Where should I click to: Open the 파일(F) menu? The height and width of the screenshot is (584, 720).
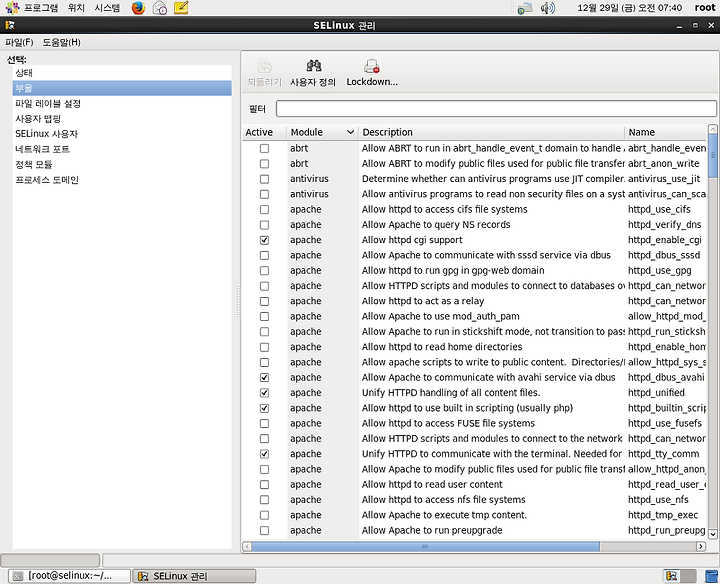tap(19, 42)
